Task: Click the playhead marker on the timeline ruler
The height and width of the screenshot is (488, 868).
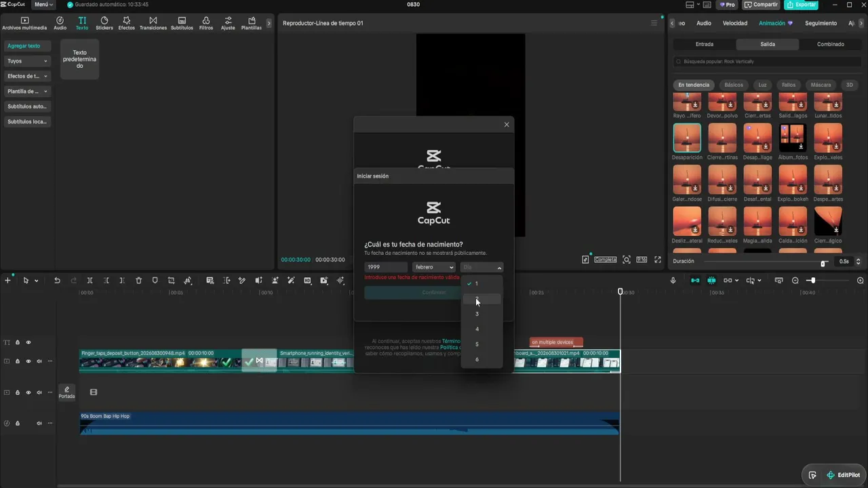Action: tap(620, 291)
